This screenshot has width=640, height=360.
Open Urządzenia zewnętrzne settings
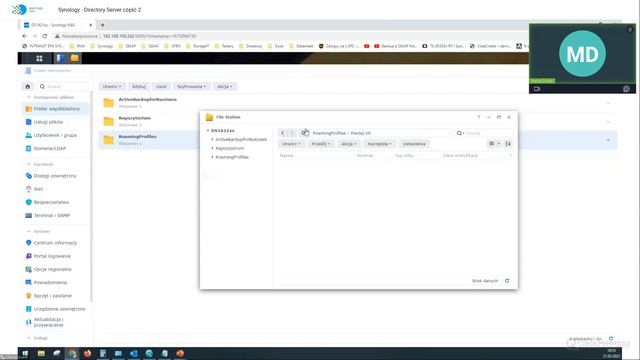tap(56, 309)
